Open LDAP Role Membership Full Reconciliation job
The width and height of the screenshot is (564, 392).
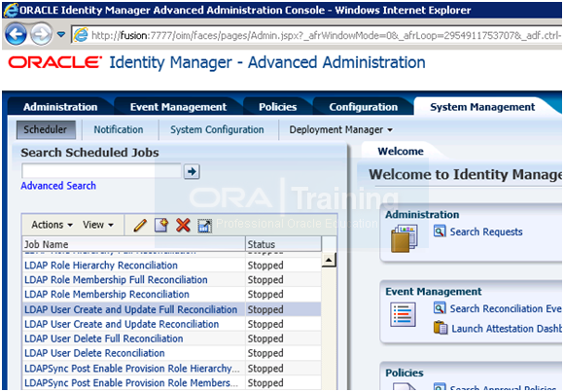[116, 280]
